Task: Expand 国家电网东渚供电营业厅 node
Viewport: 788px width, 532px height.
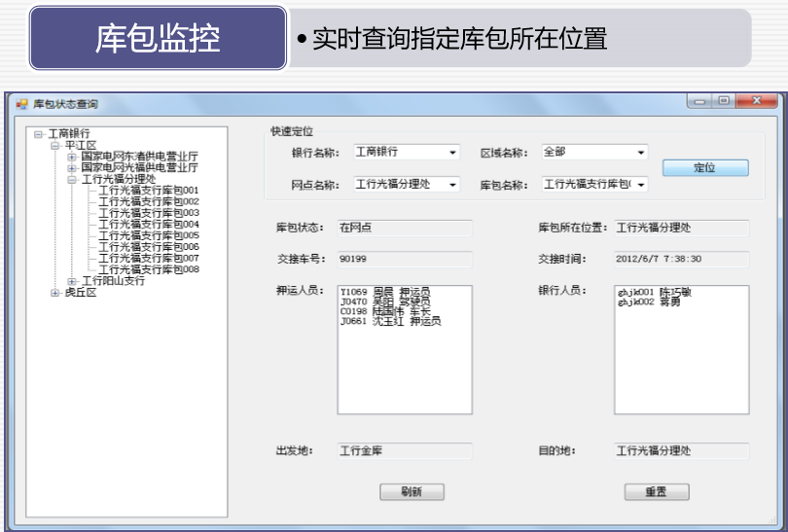Action: coord(72,157)
